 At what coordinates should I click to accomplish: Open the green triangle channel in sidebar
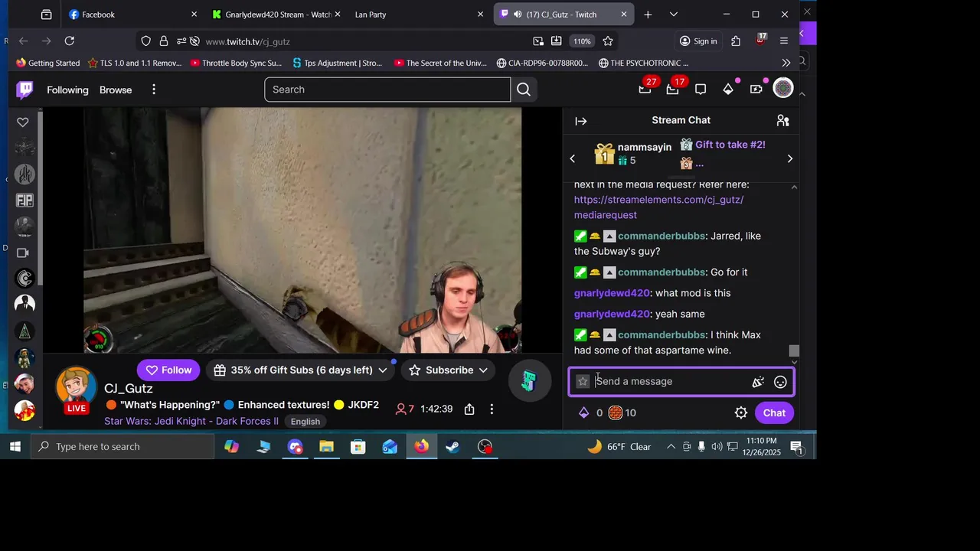pos(24,331)
